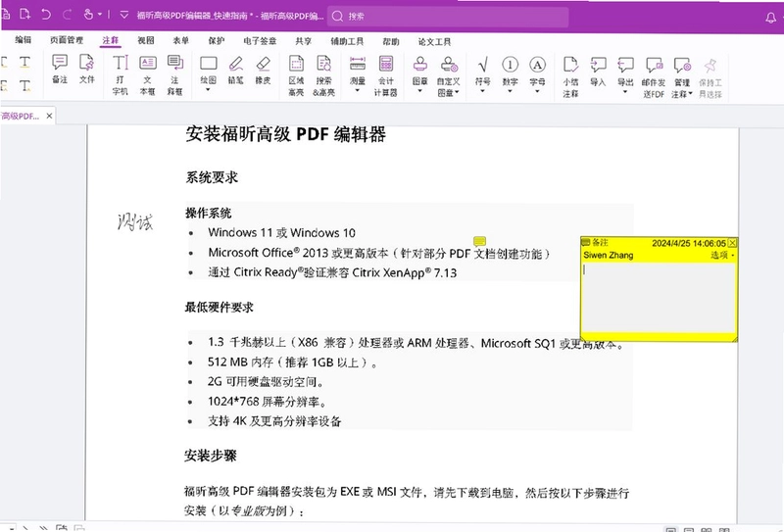
Task: Open the 视图 tab
Action: click(x=146, y=40)
